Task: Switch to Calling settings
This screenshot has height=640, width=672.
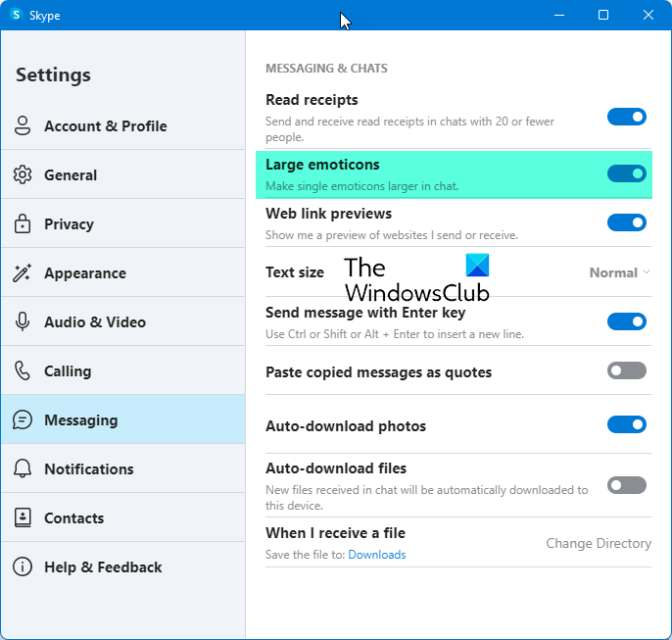Action: (x=123, y=370)
